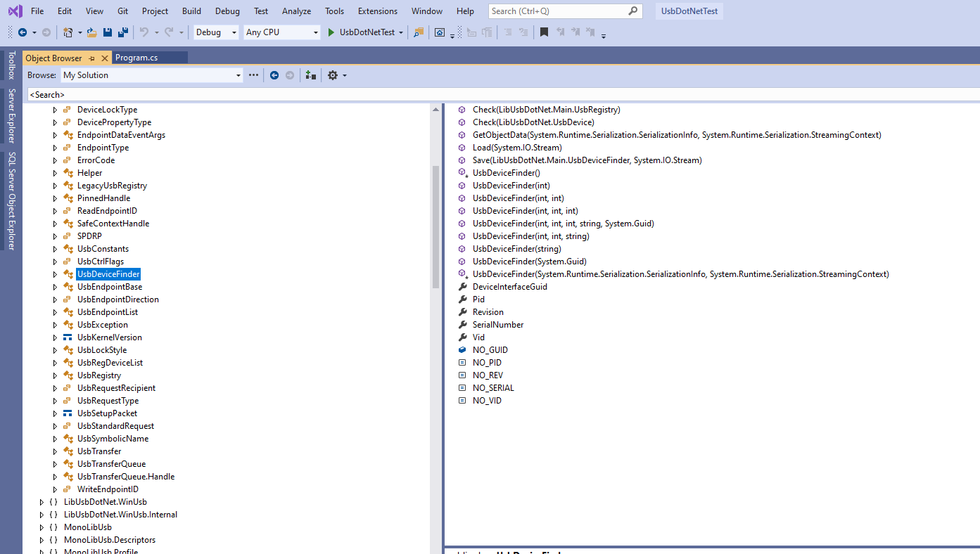Switch to the Program.cs tab
980x554 pixels.
[x=150, y=58]
